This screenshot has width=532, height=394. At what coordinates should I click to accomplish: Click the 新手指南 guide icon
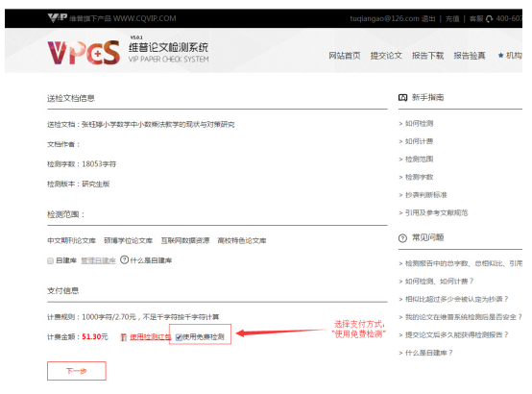pyautogui.click(x=402, y=98)
